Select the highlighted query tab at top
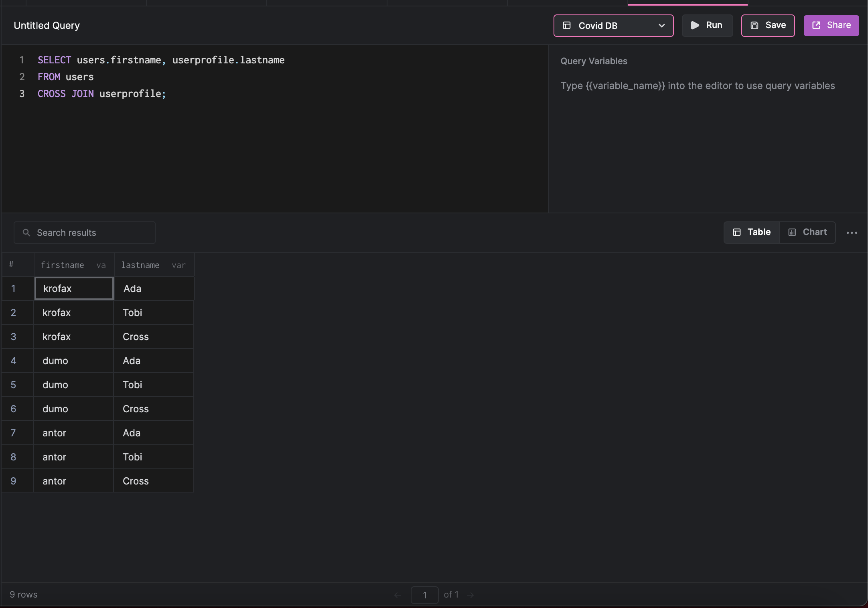Viewport: 868px width, 608px height. [x=688, y=2]
